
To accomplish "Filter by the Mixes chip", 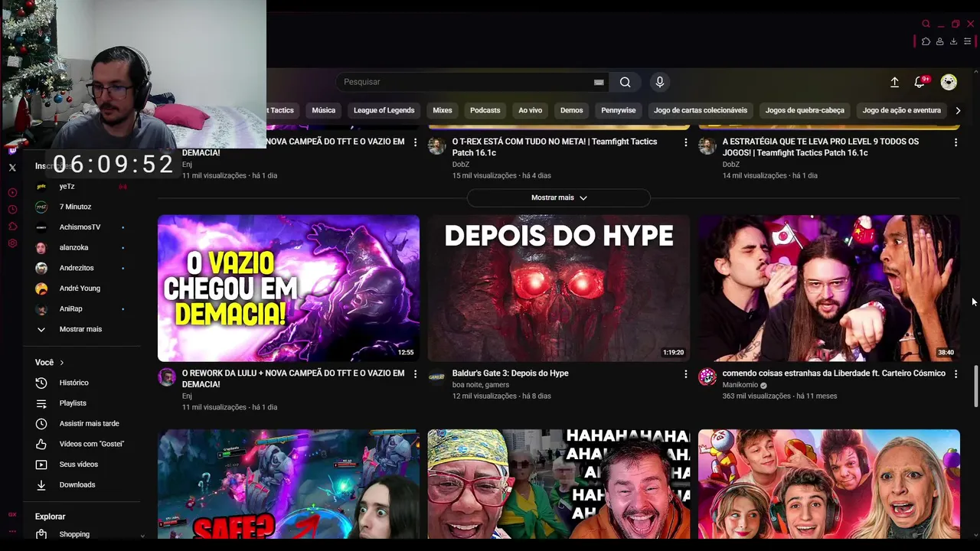I will click(x=443, y=110).
